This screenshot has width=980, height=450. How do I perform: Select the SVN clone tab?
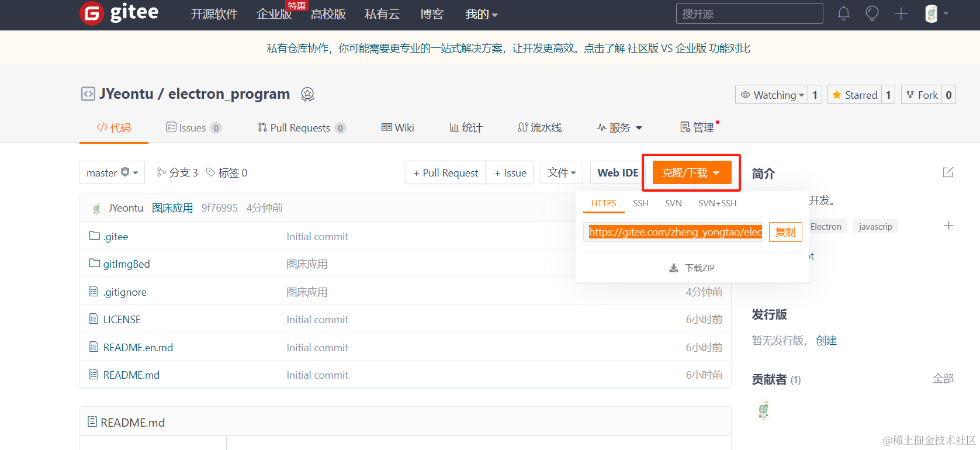tap(673, 203)
